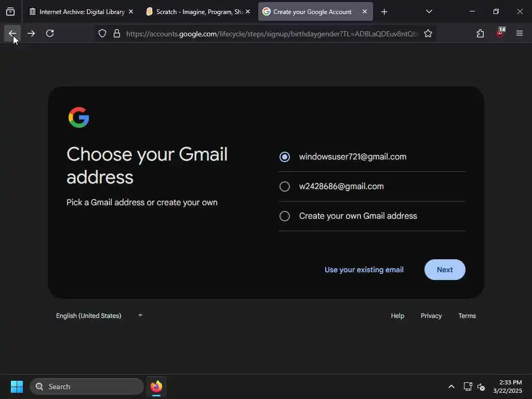
Task: Open the Extensions puzzle icon
Action: [x=480, y=33]
